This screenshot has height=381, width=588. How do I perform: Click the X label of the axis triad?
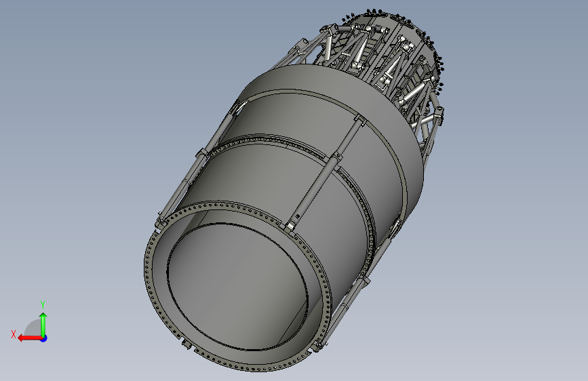pyautogui.click(x=14, y=334)
